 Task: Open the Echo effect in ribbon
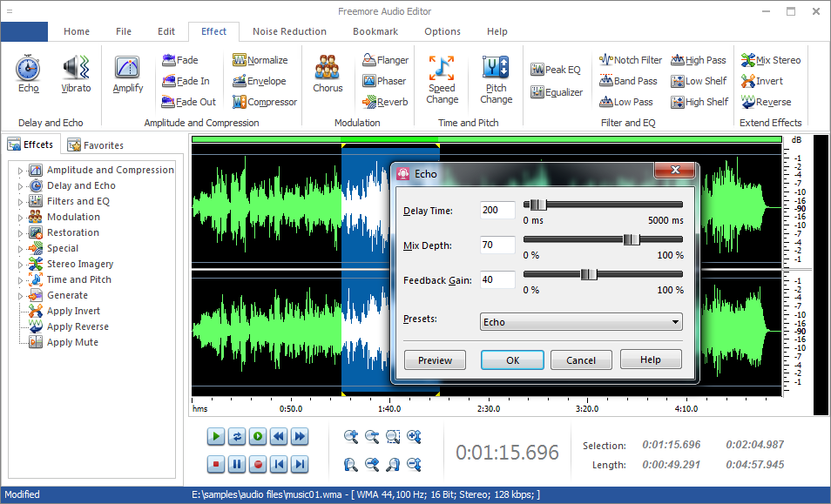[x=28, y=74]
